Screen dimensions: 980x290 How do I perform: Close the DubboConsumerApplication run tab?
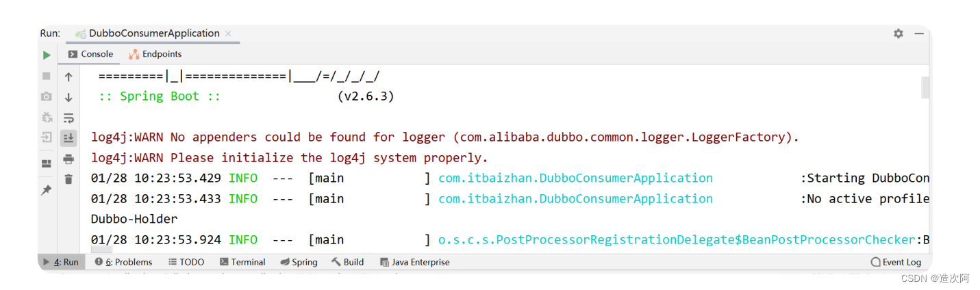(x=228, y=34)
